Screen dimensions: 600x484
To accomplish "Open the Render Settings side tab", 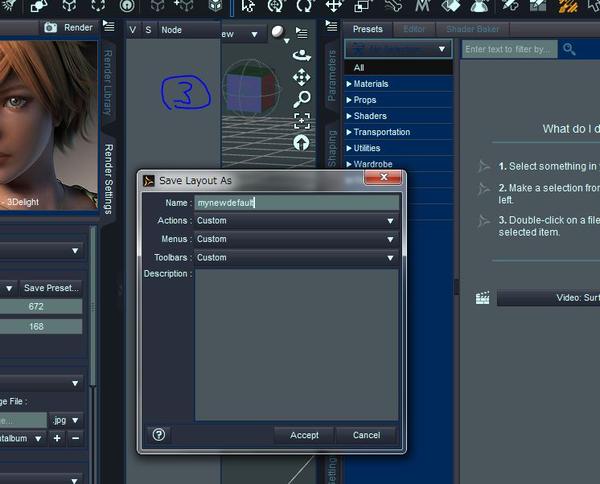I will 108,179.
